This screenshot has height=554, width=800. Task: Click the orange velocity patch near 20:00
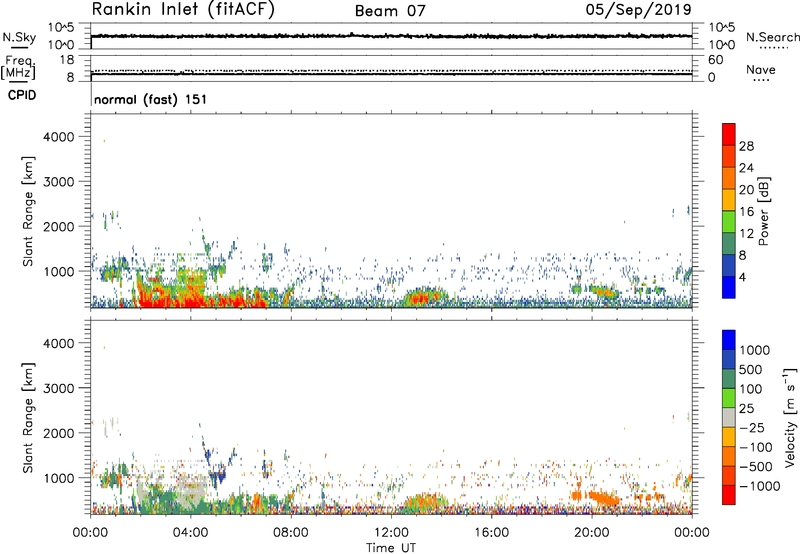click(605, 497)
